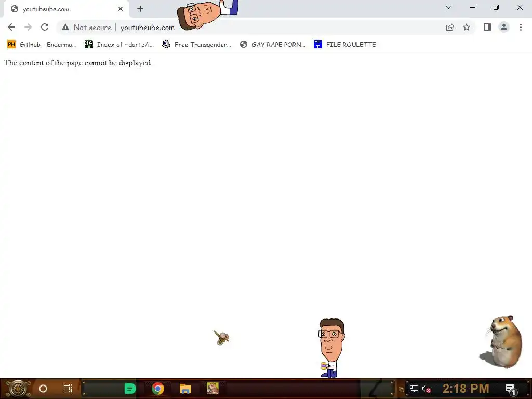This screenshot has width=532, height=399.
Task: Close the youtubeube.com tab
Action: pyautogui.click(x=121, y=9)
